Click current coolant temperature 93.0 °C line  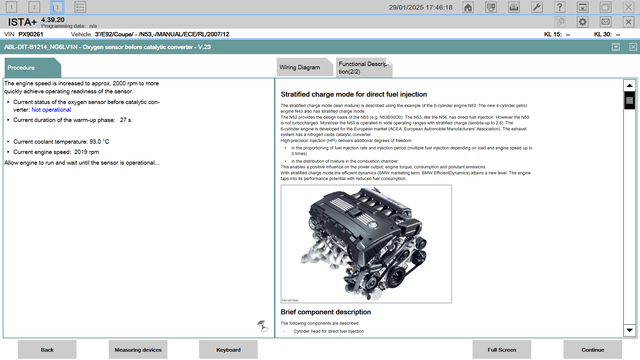point(61,142)
